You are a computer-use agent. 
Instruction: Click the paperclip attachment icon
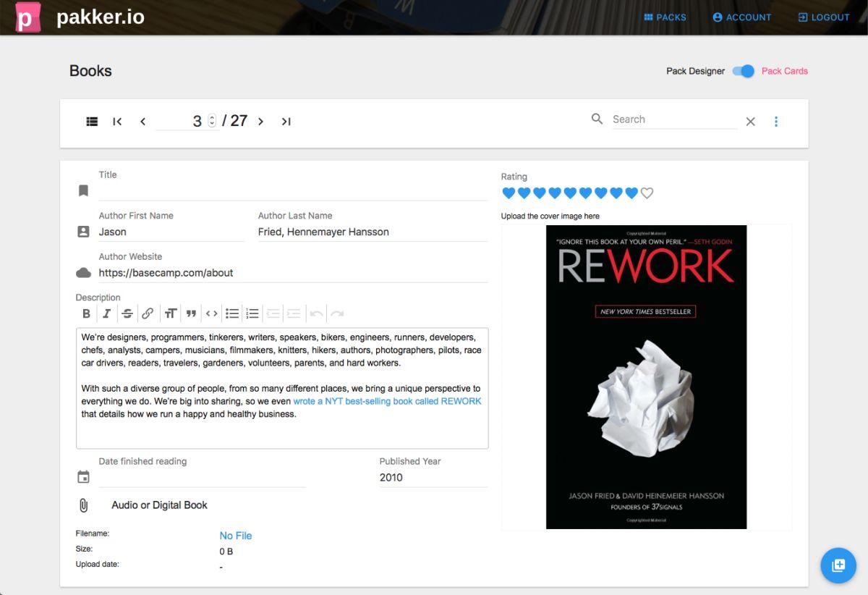coord(83,505)
